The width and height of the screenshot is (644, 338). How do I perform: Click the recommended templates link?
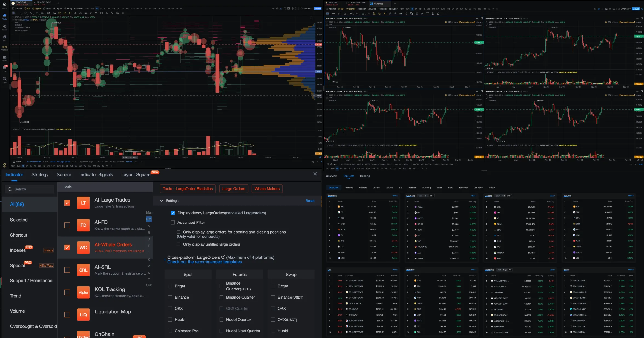[205, 262]
